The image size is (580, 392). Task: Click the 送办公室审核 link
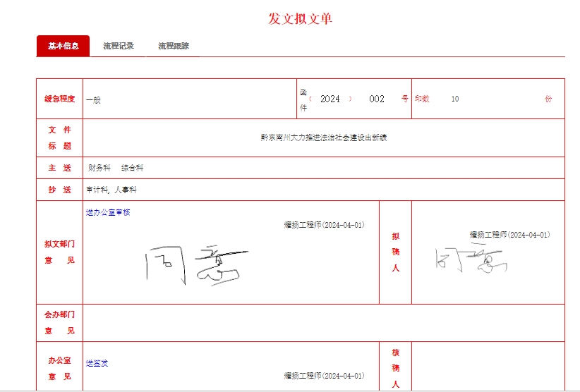point(108,212)
